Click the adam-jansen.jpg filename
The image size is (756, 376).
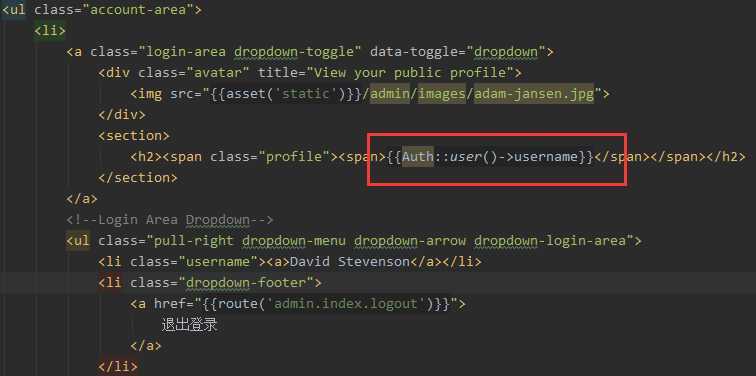[534, 94]
